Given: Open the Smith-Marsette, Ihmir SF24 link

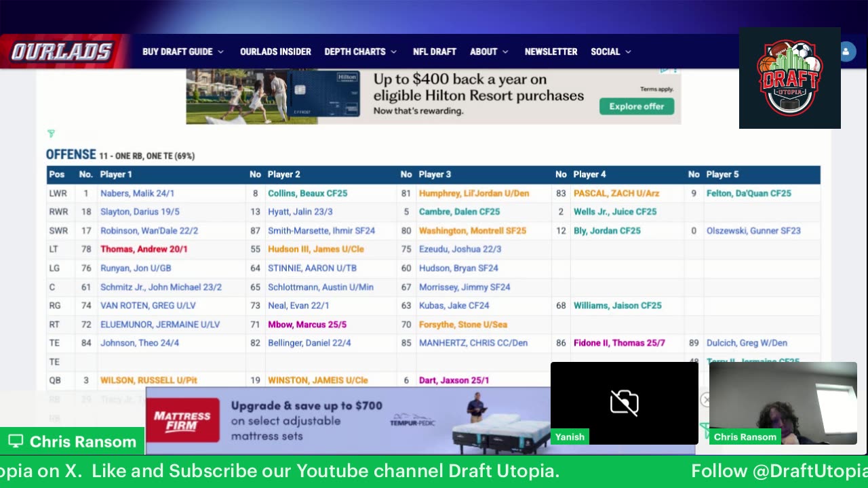Looking at the screenshot, I should 321,230.
